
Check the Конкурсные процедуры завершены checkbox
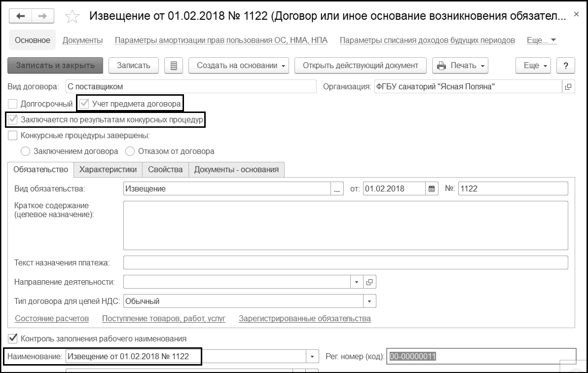tap(13, 136)
